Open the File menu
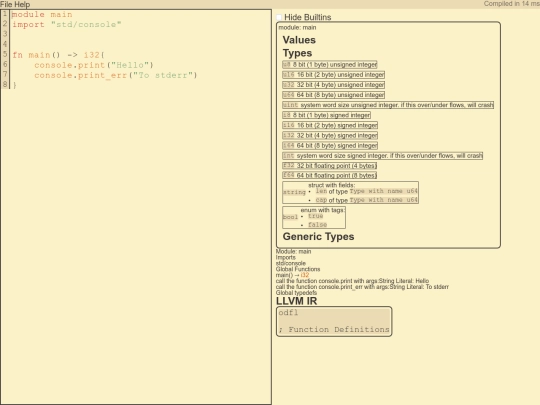The width and height of the screenshot is (540, 405). (7, 4)
